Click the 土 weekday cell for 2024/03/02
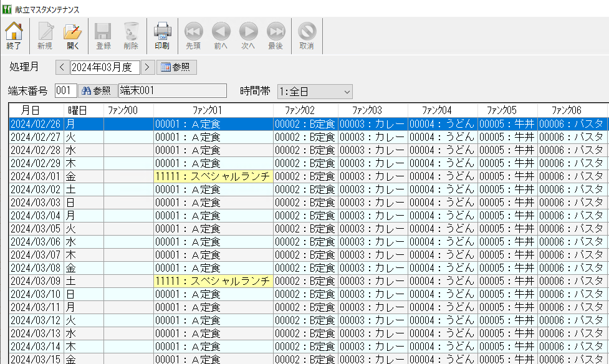Screen dimensions: 609x364 tap(84, 189)
